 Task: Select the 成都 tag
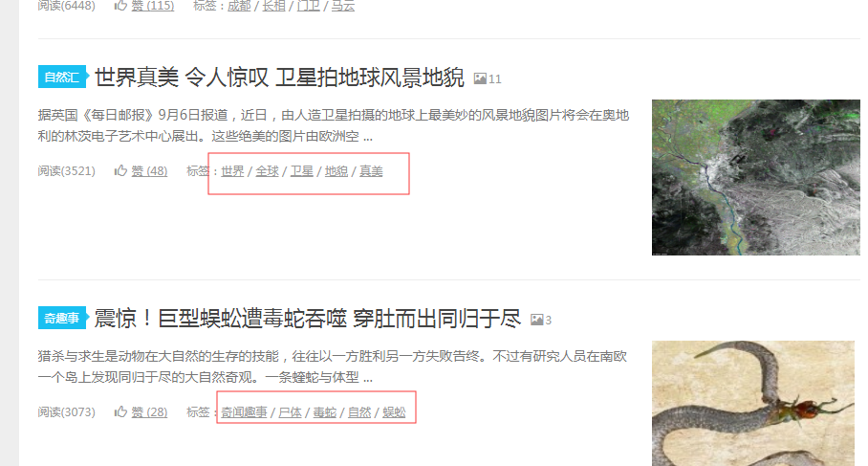pos(239,6)
